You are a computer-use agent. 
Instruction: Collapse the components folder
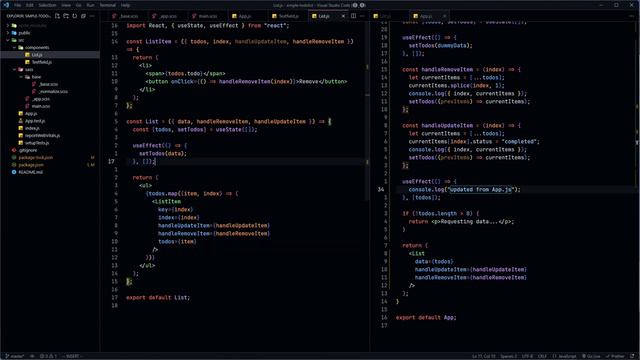coord(50,47)
